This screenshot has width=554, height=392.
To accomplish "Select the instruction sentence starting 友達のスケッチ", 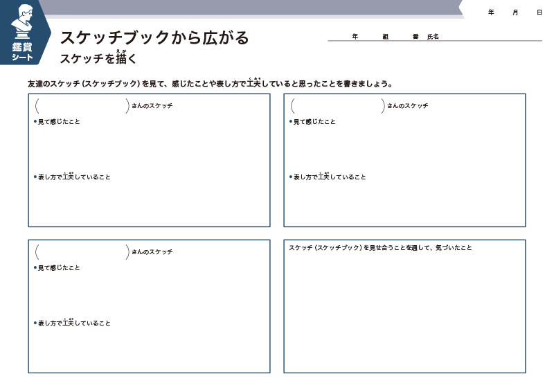I will [211, 83].
